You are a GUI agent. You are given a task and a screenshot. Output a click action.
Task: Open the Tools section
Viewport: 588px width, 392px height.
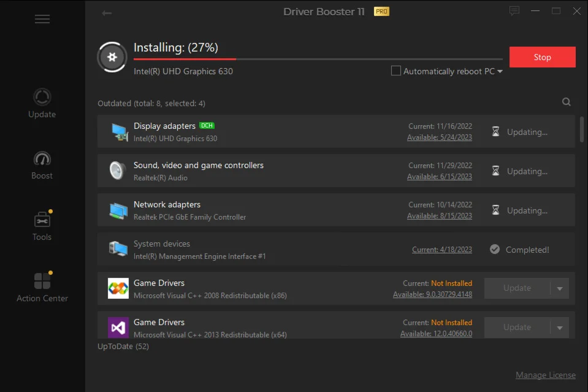42,226
